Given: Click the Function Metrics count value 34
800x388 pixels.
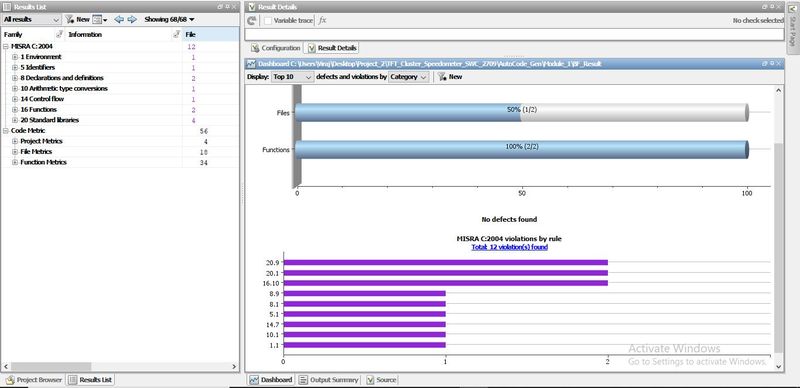Looking at the screenshot, I should click(x=204, y=162).
